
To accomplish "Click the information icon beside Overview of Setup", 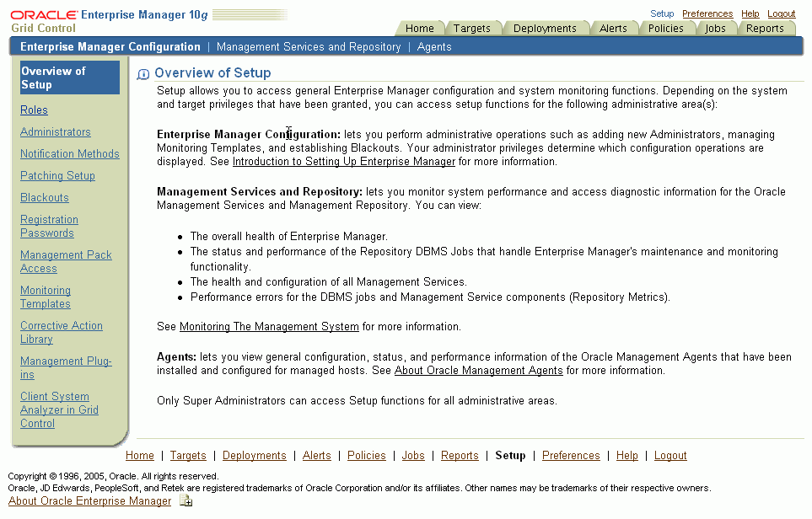I will click(143, 73).
